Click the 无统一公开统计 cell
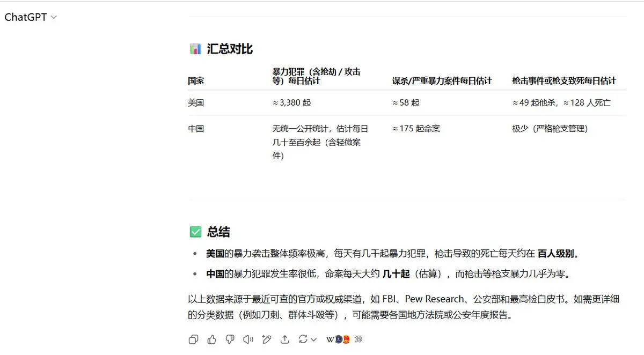Viewport: 644px width, 355px height. [320, 142]
